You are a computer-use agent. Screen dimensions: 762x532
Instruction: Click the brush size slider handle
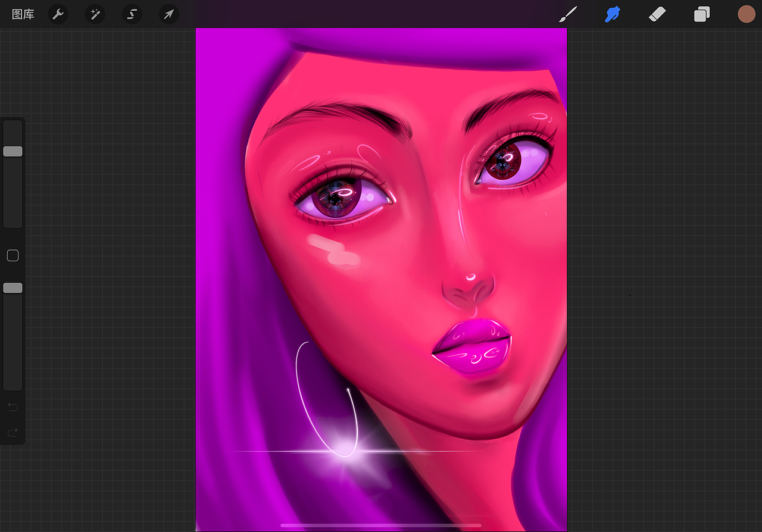[13, 151]
